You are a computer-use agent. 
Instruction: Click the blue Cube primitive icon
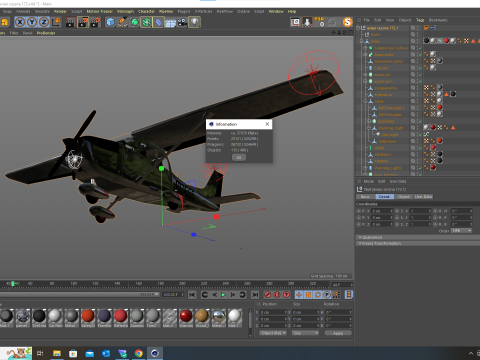(x=110, y=22)
